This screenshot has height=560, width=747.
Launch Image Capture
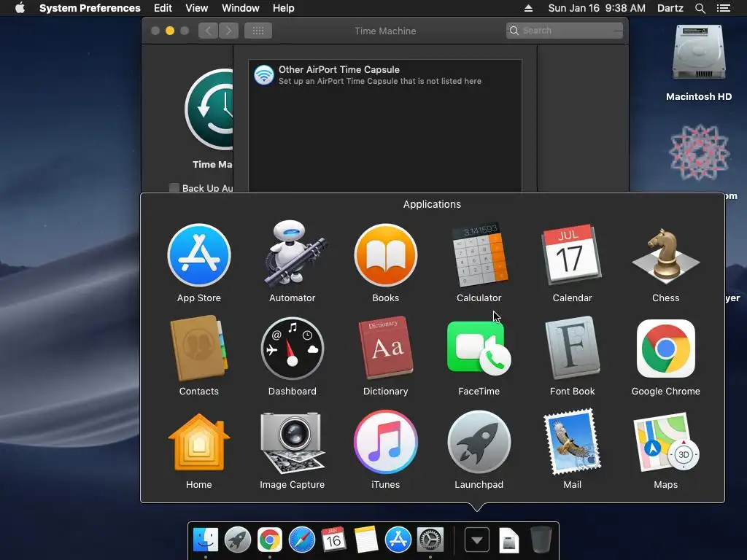(x=293, y=442)
